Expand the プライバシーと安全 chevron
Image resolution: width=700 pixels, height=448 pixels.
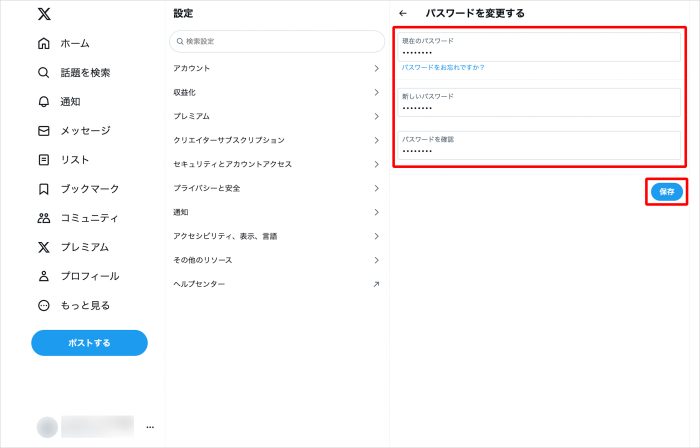pyautogui.click(x=376, y=188)
